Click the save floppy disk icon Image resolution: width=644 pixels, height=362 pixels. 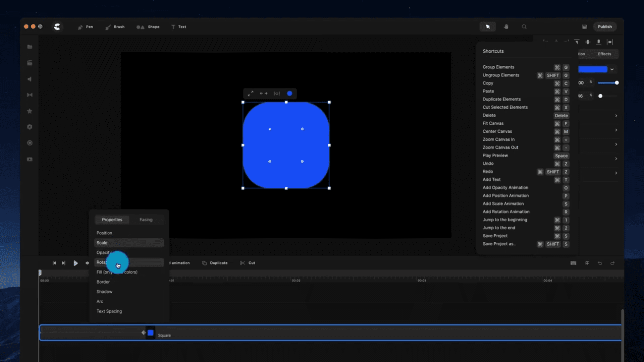[584, 27]
